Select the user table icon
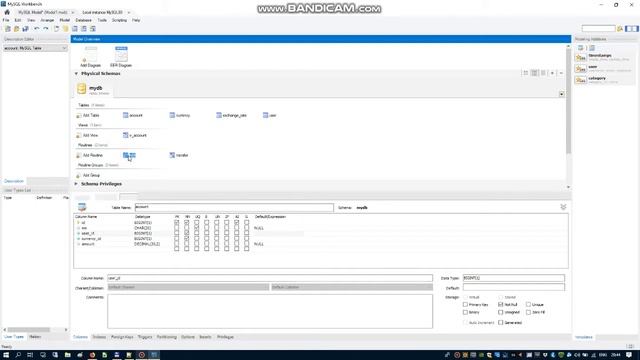Viewport: 640px width, 360px height. (265, 115)
